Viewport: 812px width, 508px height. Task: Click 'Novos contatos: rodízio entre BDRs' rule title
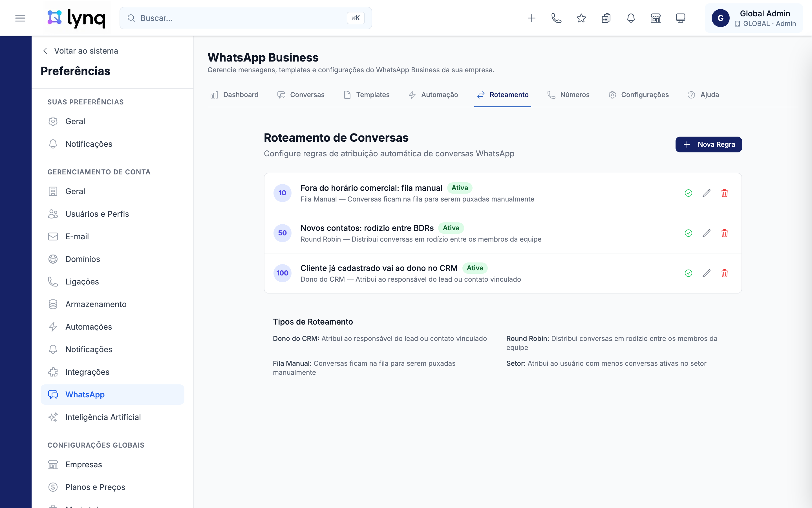point(367,228)
